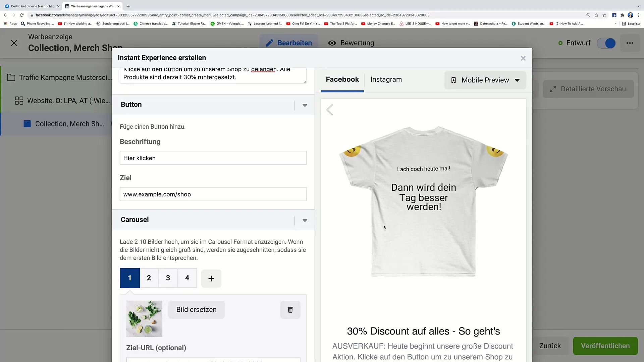Screen dimensions: 644x362
Task: Click the back arrow icon in preview
Action: 330,110
